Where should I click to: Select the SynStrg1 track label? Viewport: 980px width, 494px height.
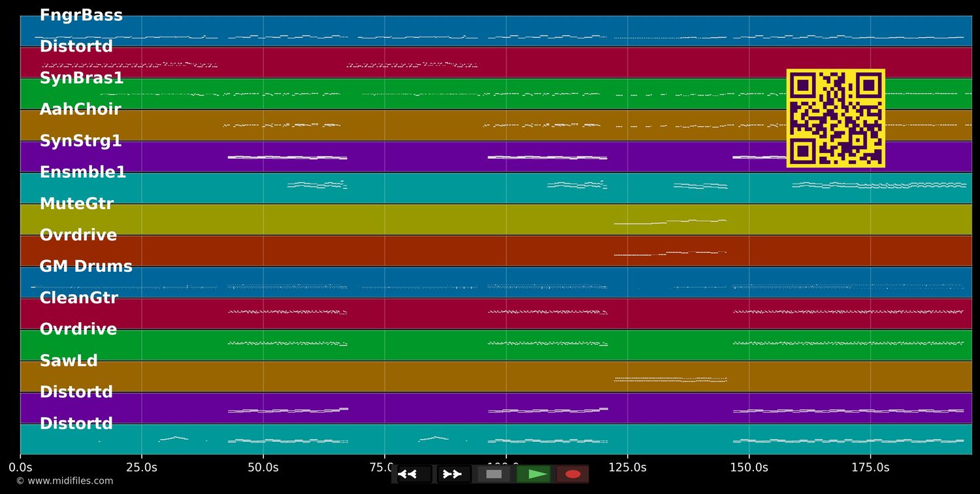point(81,141)
